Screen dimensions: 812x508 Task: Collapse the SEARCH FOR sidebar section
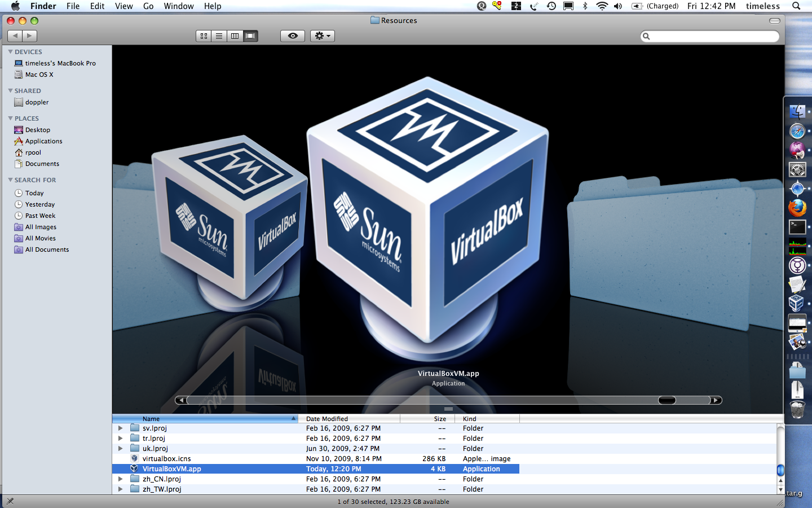[x=10, y=179]
